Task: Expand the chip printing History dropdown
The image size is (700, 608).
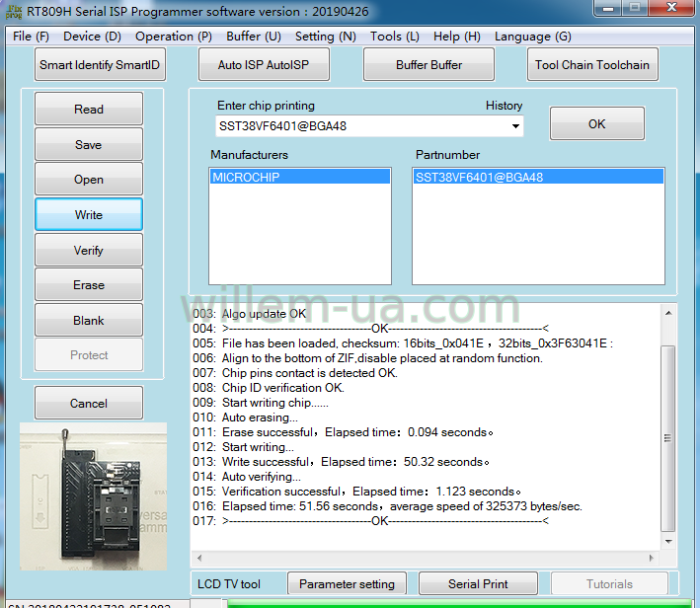Action: pos(515,126)
